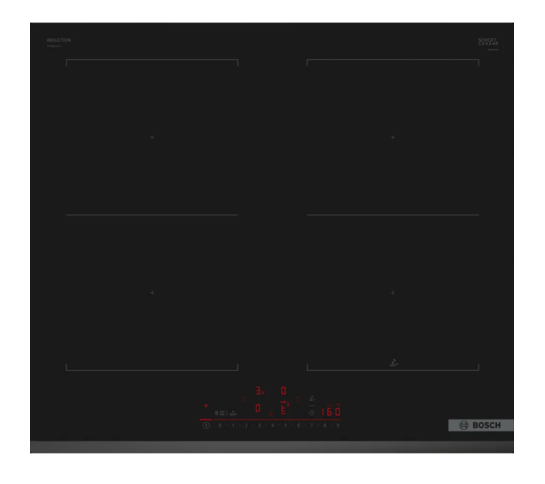The height and width of the screenshot is (484, 545).
Task: Tap the Schott Ceran logo
Action: point(488,42)
